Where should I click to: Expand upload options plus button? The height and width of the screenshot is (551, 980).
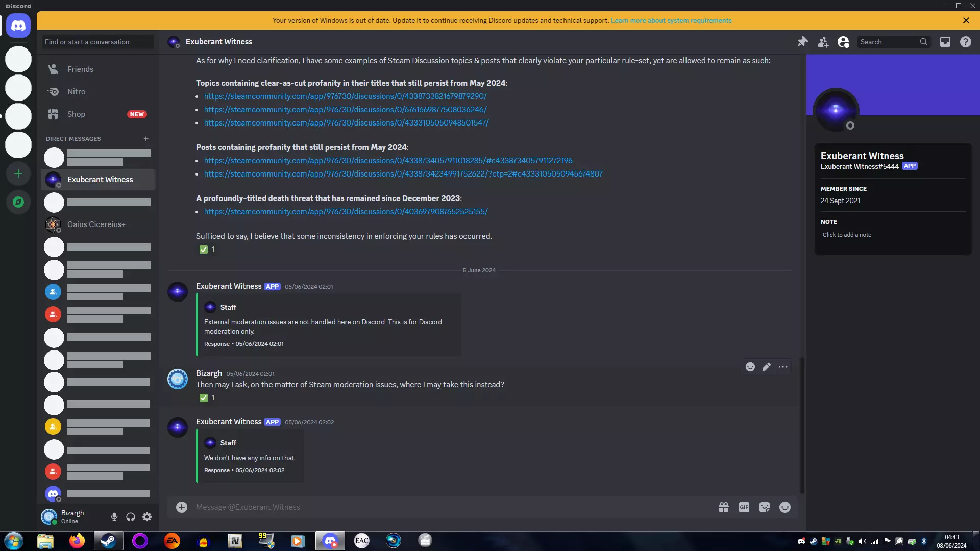pos(182,507)
